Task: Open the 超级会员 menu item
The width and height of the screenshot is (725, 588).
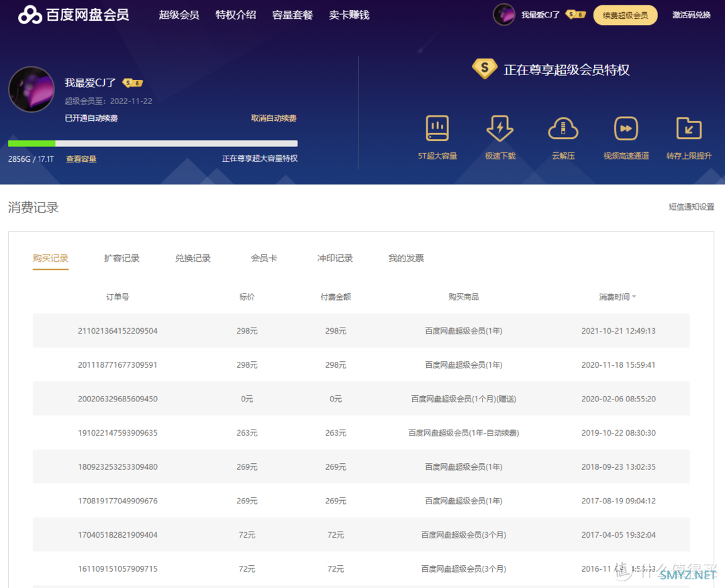Action: 179,15
